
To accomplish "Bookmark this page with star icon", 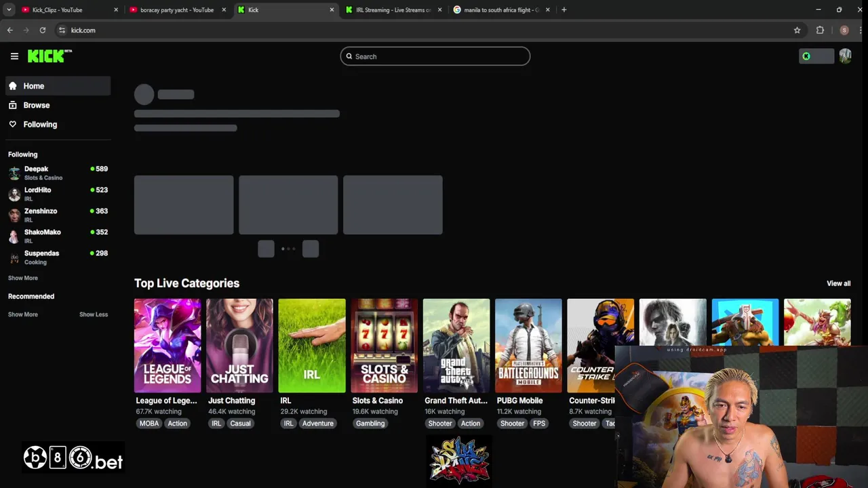I will click(x=797, y=30).
